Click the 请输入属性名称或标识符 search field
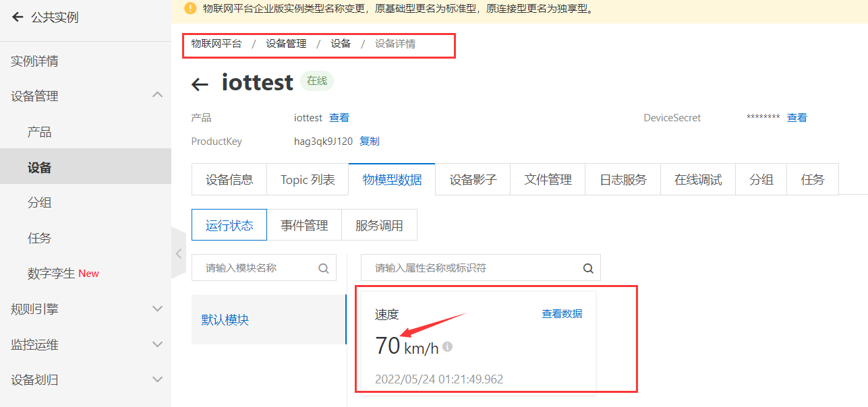Image resolution: width=868 pixels, height=407 pixels. pos(472,268)
